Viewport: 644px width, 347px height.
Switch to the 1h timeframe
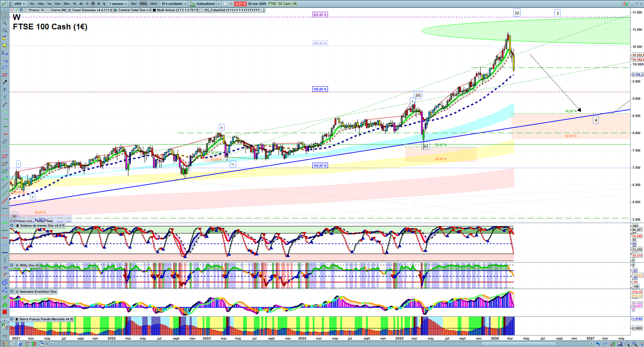(74, 4)
